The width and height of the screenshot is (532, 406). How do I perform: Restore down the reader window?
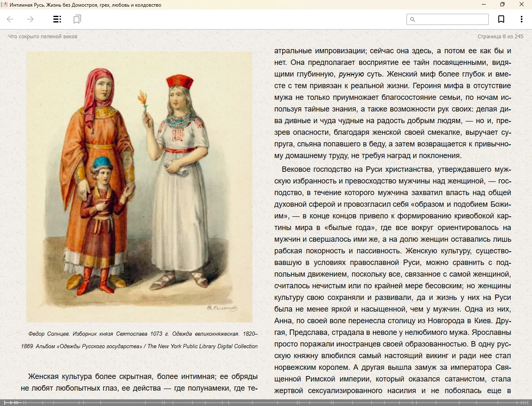(x=502, y=5)
